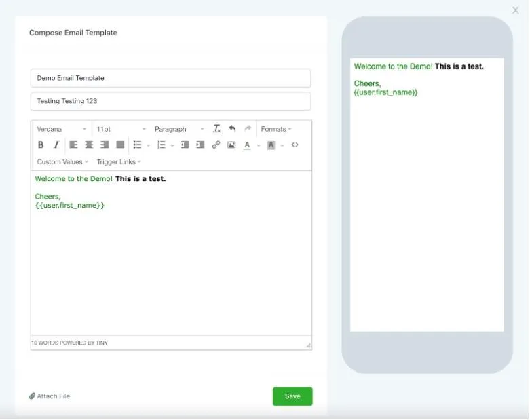Viewport: 530px width, 420px height.
Task: Apply justify alignment to text
Action: (120, 145)
